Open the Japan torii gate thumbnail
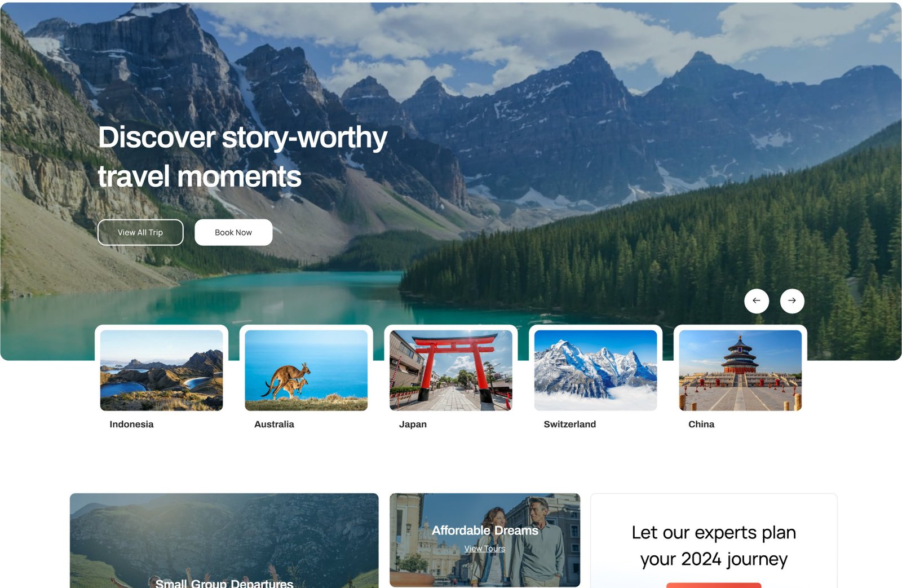Image resolution: width=902 pixels, height=588 pixels. click(451, 370)
